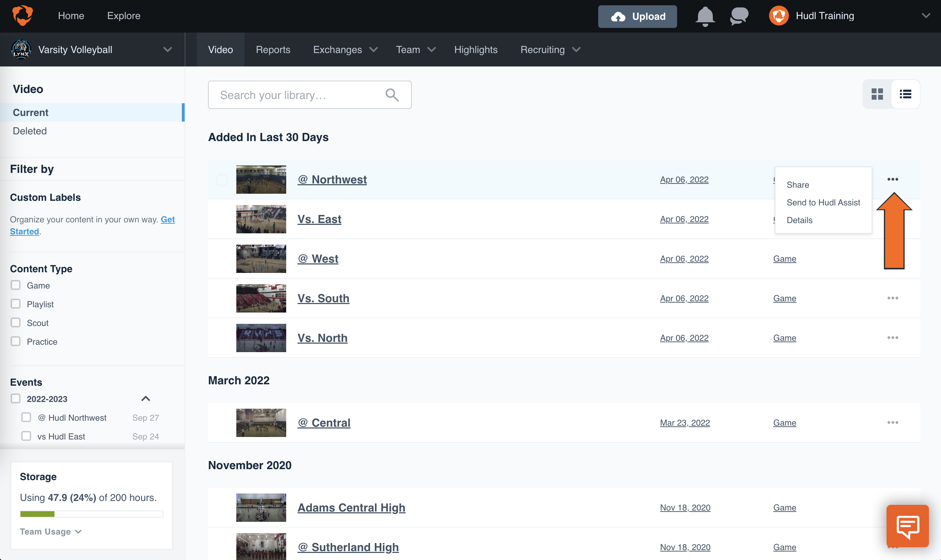Expand the Varsity Volleyball team dropdown
941x560 pixels.
coord(167,49)
